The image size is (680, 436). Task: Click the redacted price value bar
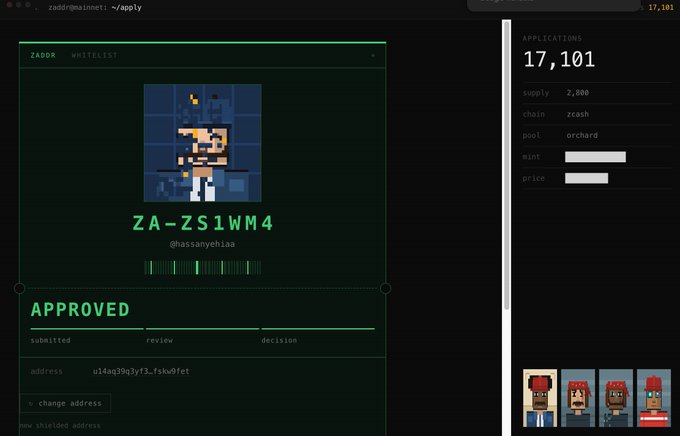(x=586, y=178)
